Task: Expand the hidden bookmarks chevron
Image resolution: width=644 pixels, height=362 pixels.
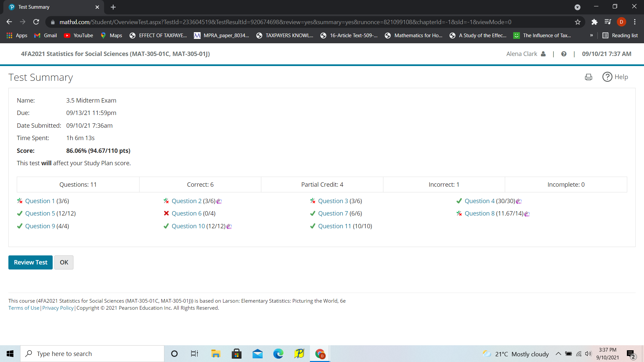Action: click(x=591, y=36)
